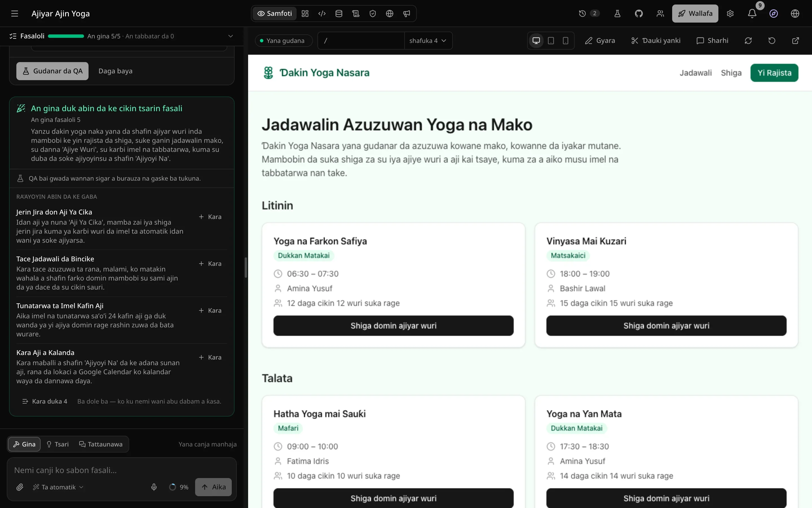This screenshot has width=812, height=508.
Task: Select the Samfoti preview tab
Action: 274,14
